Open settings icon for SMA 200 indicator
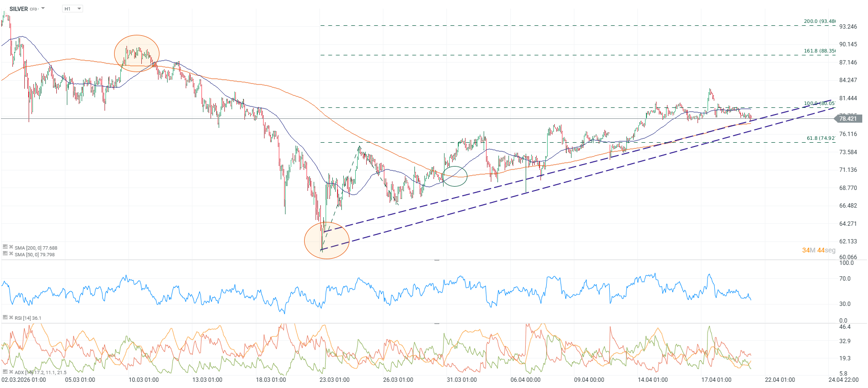The width and height of the screenshot is (868, 388). pos(5,247)
